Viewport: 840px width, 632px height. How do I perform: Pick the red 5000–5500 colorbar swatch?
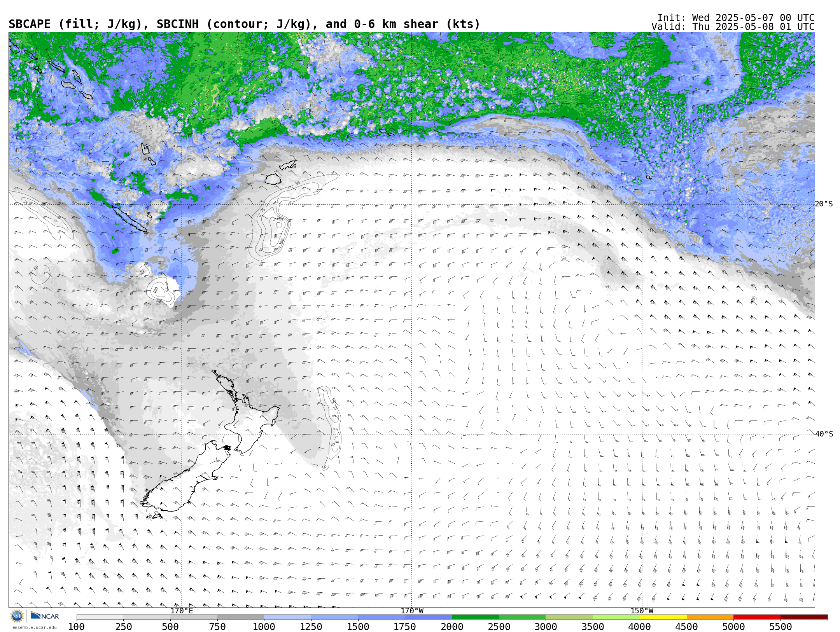coord(757,617)
